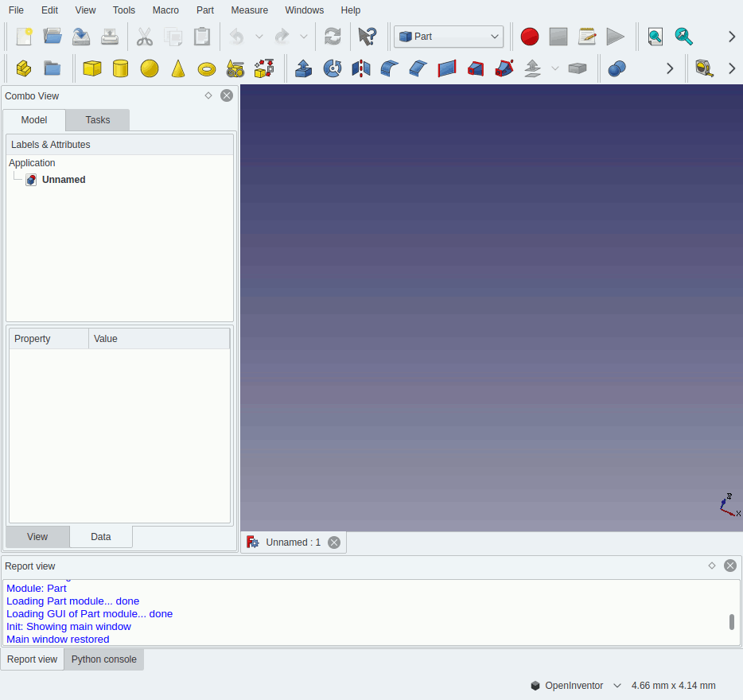This screenshot has height=700, width=743.
Task: Apply the Fillet tool
Action: [x=389, y=68]
